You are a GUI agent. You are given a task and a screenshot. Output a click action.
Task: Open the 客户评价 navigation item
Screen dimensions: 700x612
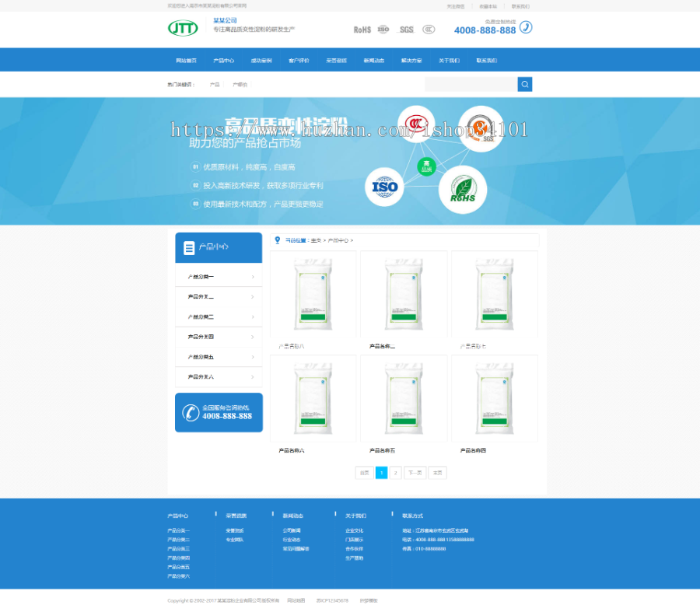pyautogui.click(x=299, y=61)
